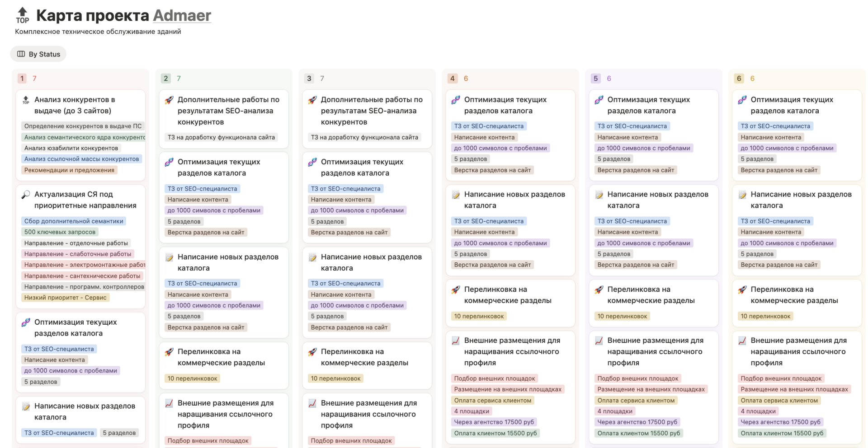Click the yellow "10 перелинковок" tag in column 4
The image size is (868, 448).
click(478, 316)
